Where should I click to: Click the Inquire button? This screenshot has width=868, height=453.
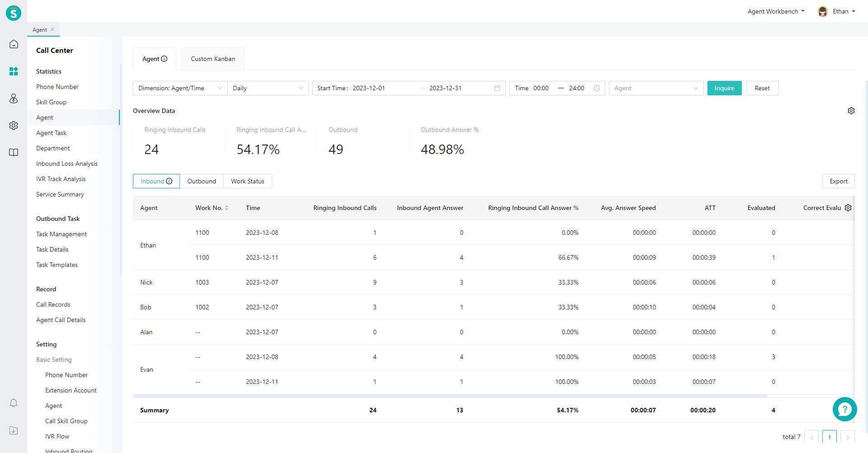[724, 88]
